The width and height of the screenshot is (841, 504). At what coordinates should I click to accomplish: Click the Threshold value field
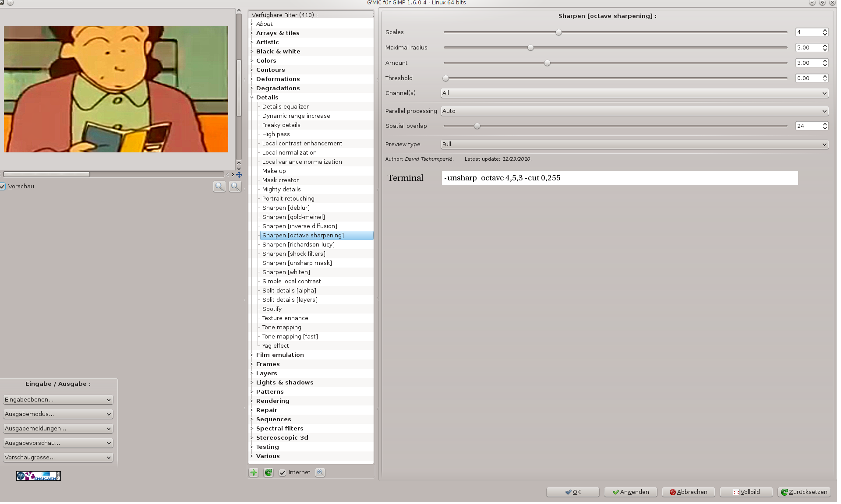812,78
